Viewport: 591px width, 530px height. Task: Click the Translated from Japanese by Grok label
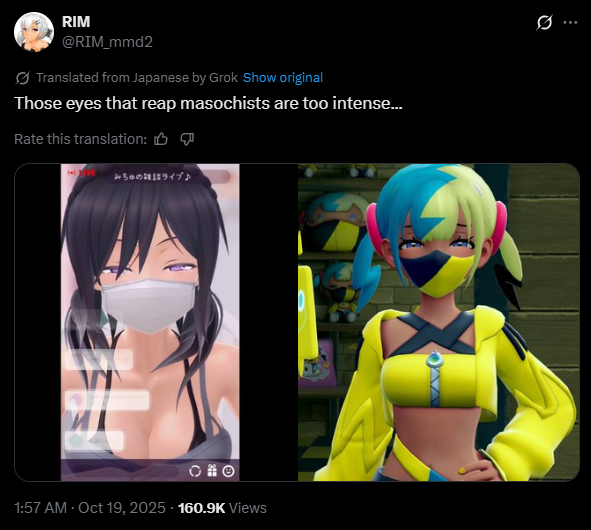click(x=137, y=78)
